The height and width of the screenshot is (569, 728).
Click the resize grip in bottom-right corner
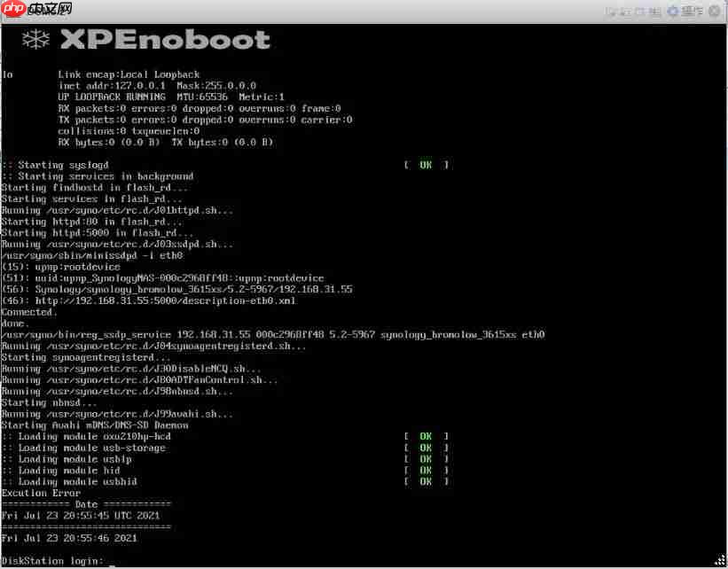pos(721,562)
